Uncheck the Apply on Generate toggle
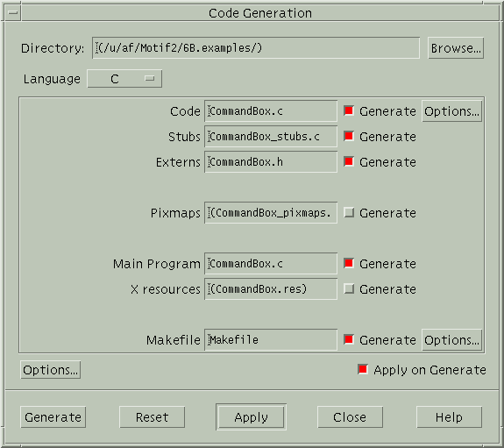Image resolution: width=504 pixels, height=448 pixels. tap(363, 369)
